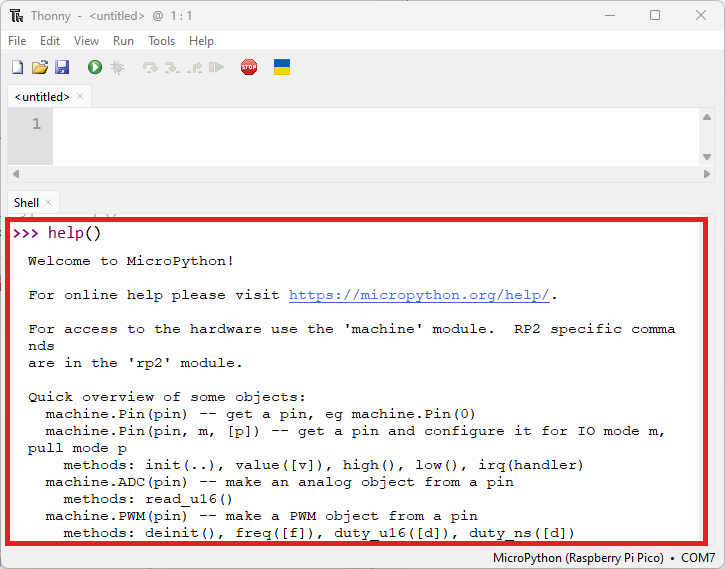Click the Step out debugger icon
This screenshot has width=725, height=569.
tap(195, 68)
